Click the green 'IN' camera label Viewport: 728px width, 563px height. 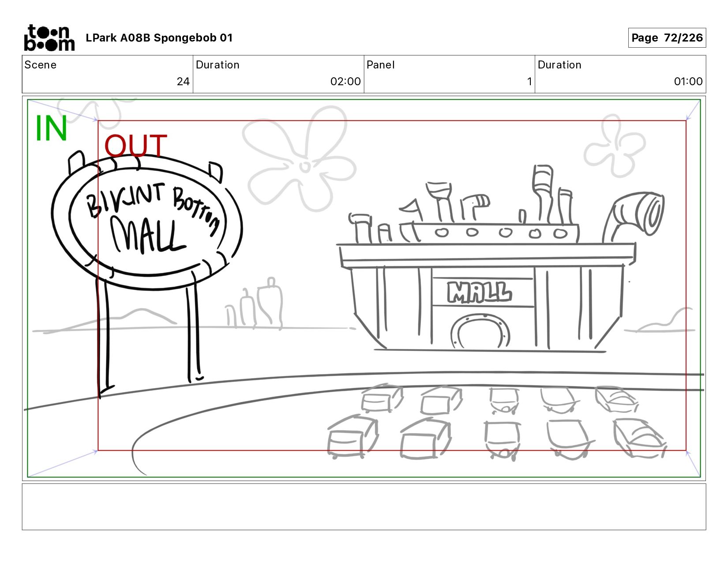51,128
